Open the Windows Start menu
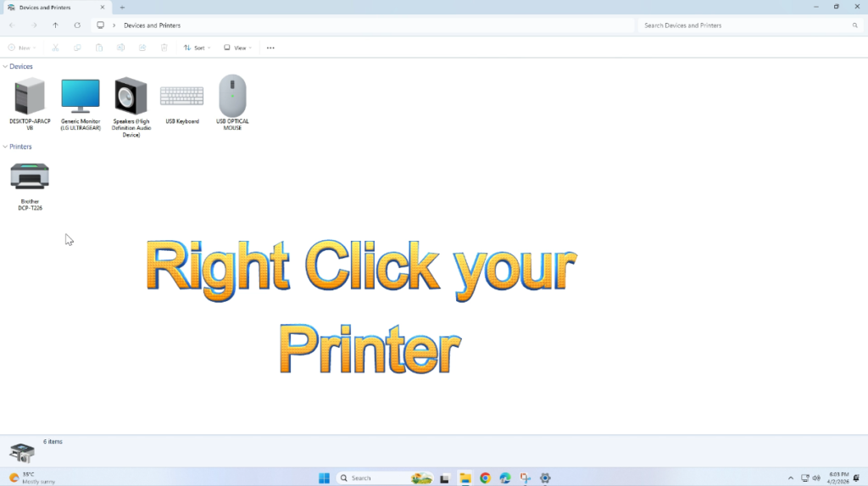868x486 pixels. [325, 478]
